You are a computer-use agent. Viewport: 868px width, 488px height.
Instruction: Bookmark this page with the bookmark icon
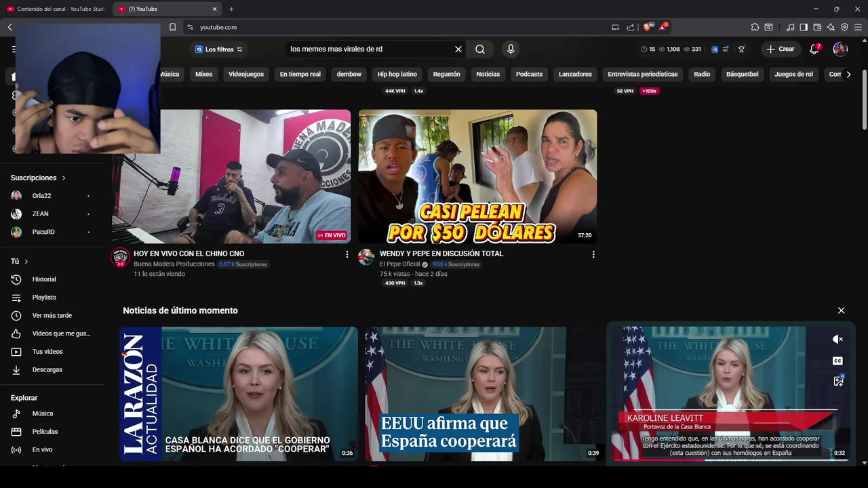click(x=172, y=27)
